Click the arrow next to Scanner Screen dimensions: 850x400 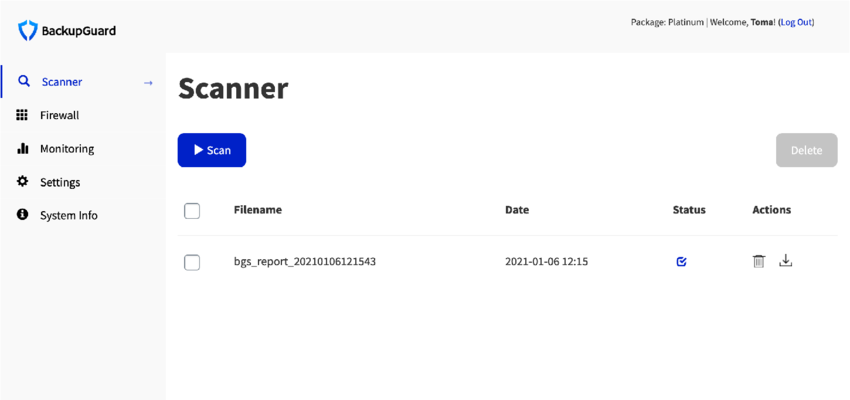pos(148,83)
